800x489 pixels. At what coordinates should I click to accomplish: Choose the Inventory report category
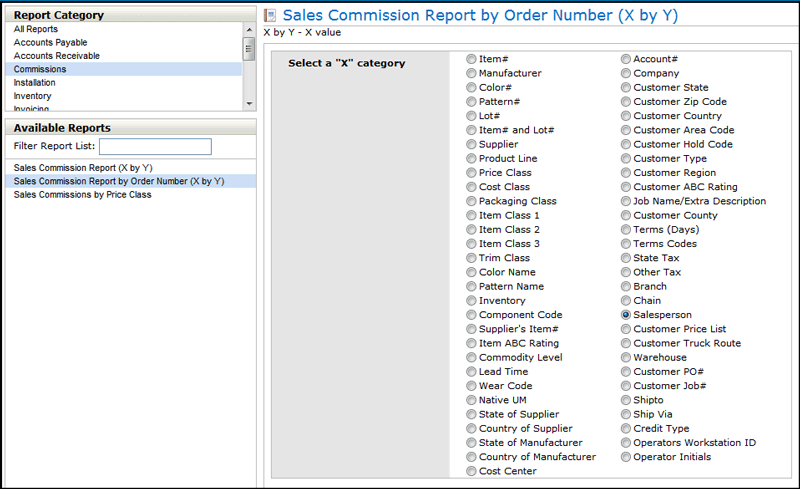[x=33, y=96]
